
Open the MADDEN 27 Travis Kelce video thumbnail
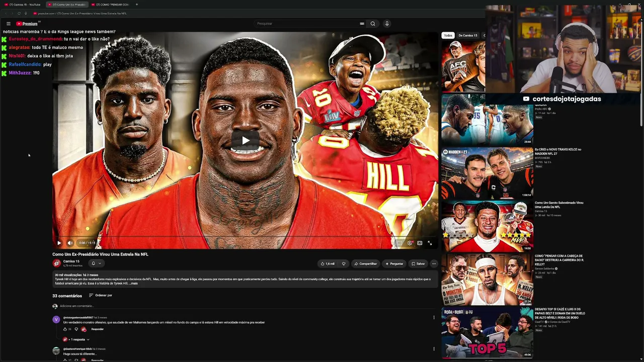coord(487,172)
